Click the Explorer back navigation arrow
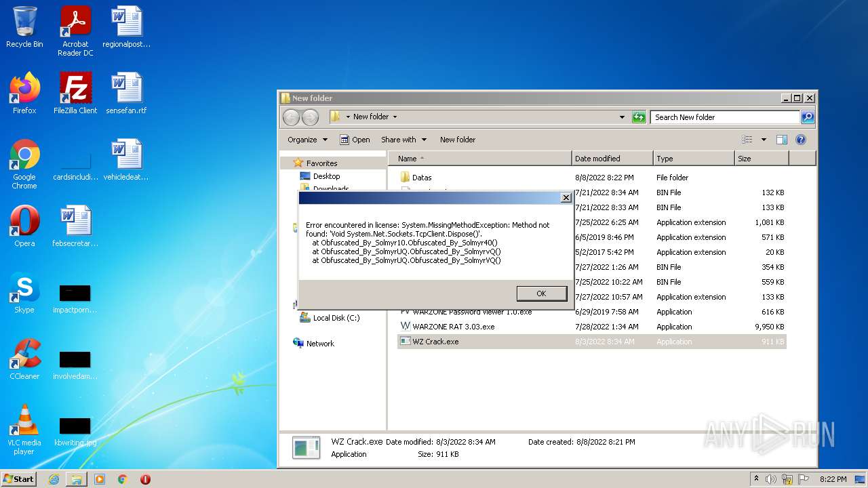The width and height of the screenshot is (868, 488). click(292, 117)
